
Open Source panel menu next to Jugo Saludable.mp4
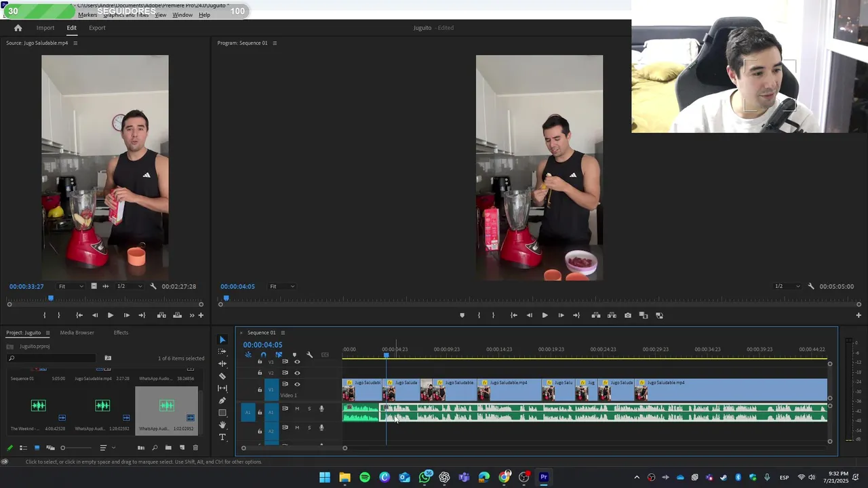tap(75, 43)
